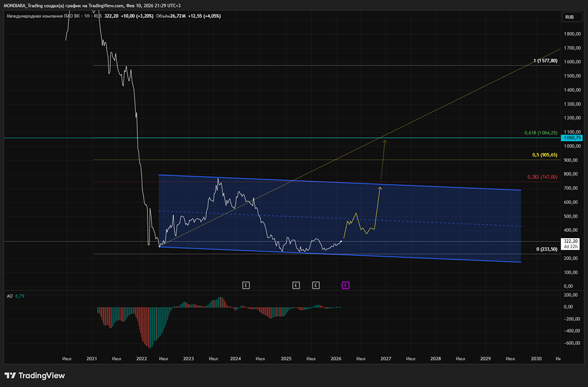Image resolution: width=588 pixels, height=387 pixels.
Task: Click the leftmost white E earnings marker
Action: tap(246, 285)
